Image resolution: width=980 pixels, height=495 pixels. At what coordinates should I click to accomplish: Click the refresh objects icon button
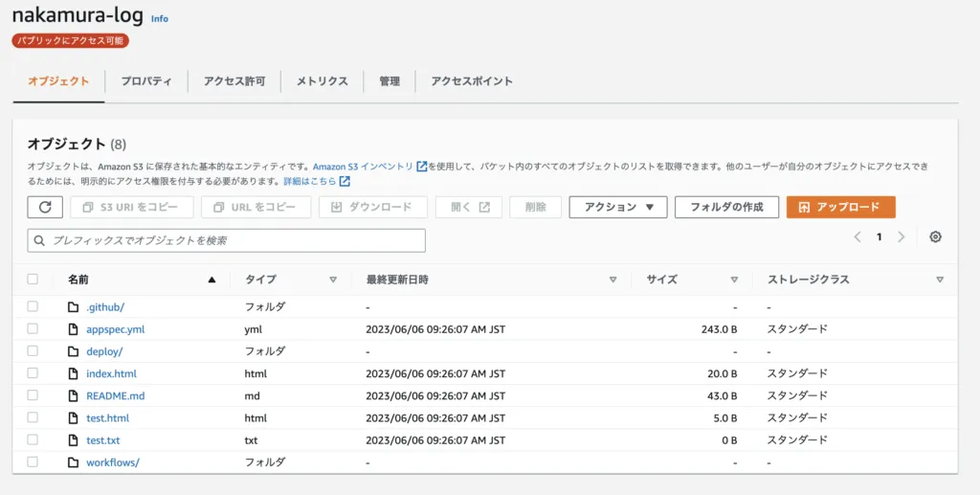[45, 207]
